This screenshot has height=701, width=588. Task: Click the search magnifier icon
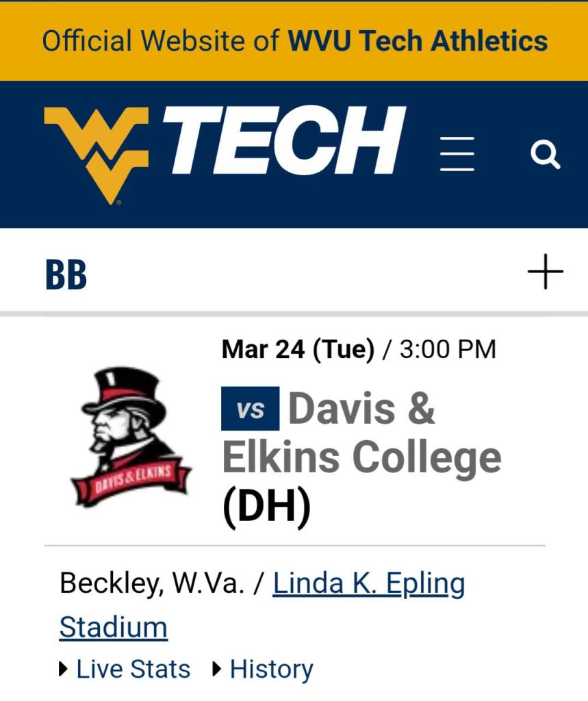click(x=545, y=154)
